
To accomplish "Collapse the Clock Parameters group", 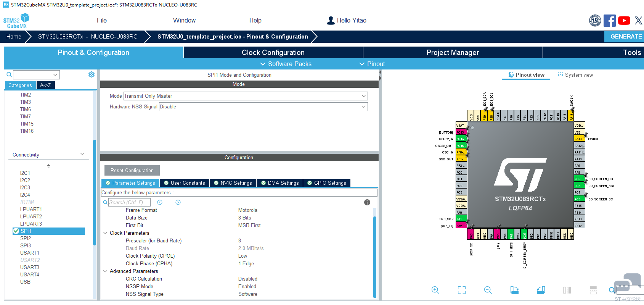I will 105,233.
